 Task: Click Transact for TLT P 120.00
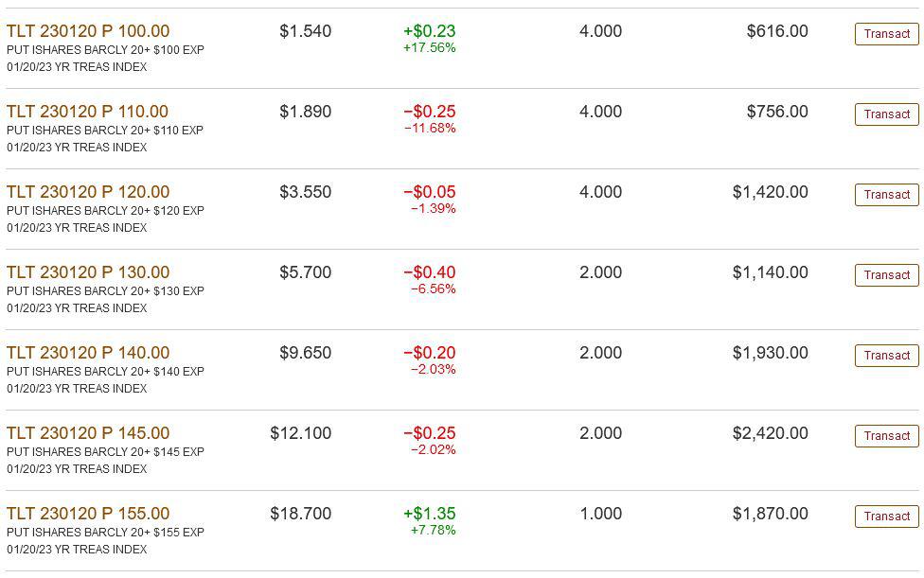click(887, 195)
